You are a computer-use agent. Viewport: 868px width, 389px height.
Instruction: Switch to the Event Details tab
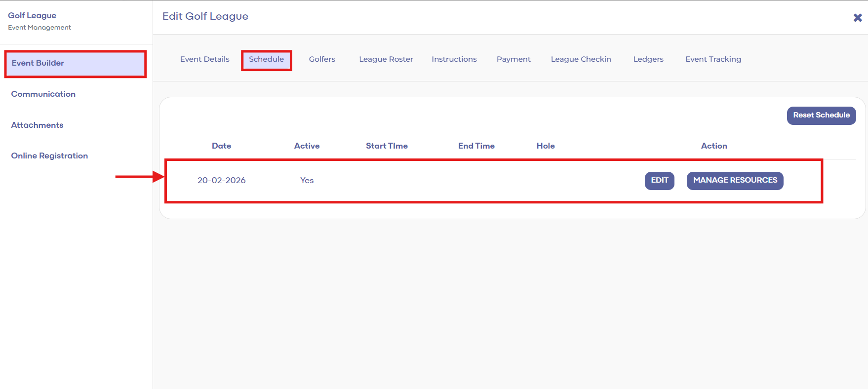204,59
